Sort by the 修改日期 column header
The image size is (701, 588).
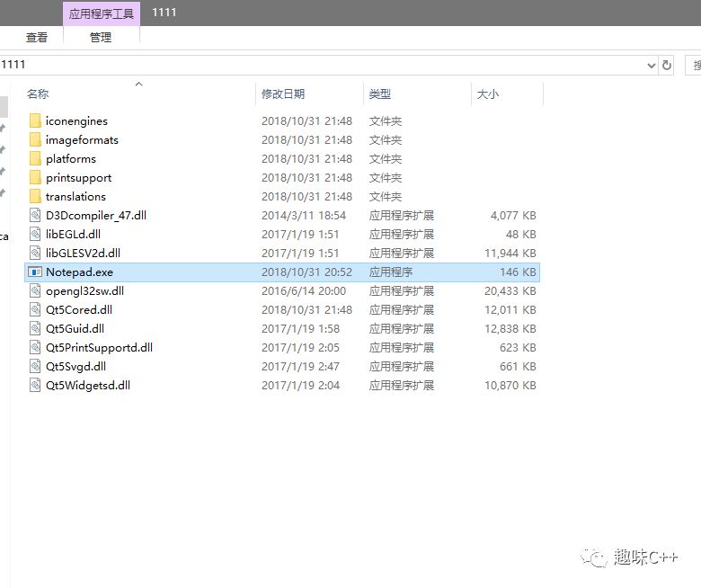tap(283, 94)
